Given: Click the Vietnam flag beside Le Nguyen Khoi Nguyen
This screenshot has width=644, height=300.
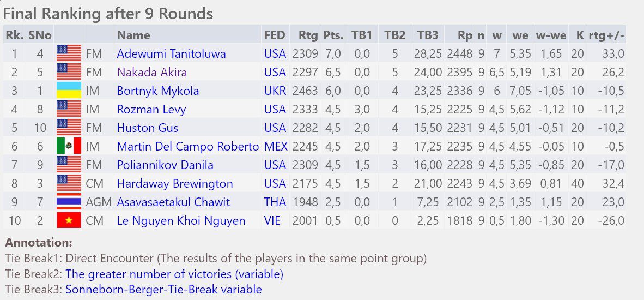Looking at the screenshot, I should point(69,221).
